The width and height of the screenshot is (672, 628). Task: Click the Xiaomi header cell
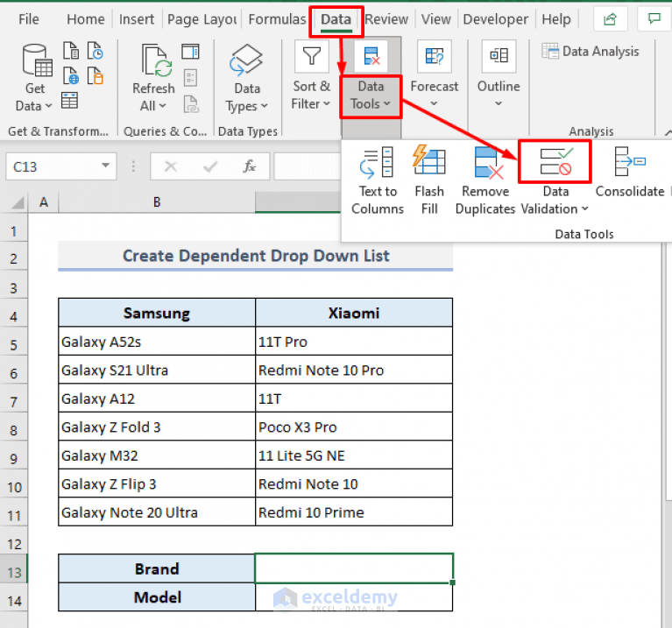pyautogui.click(x=354, y=313)
